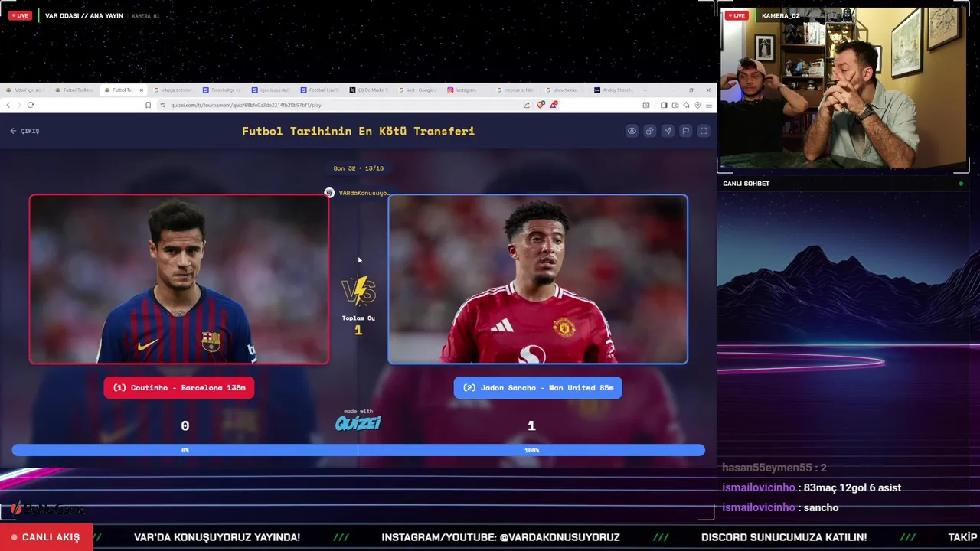Click the KAMERA_02 webcam feed
Viewport: 980px width, 551px height.
point(843,89)
